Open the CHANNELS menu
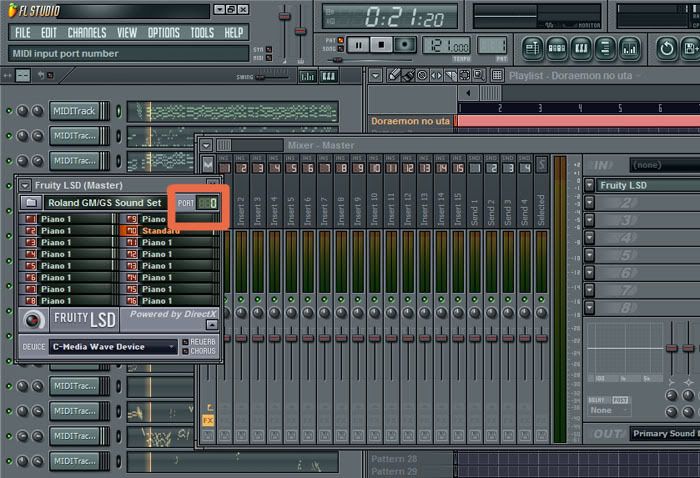 87,33
